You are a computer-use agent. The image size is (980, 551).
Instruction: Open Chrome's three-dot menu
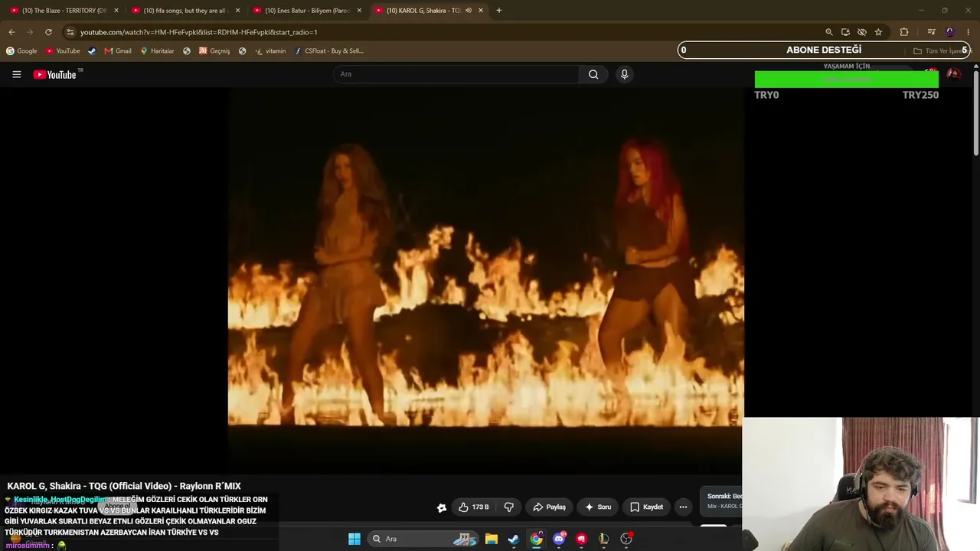[x=969, y=32]
